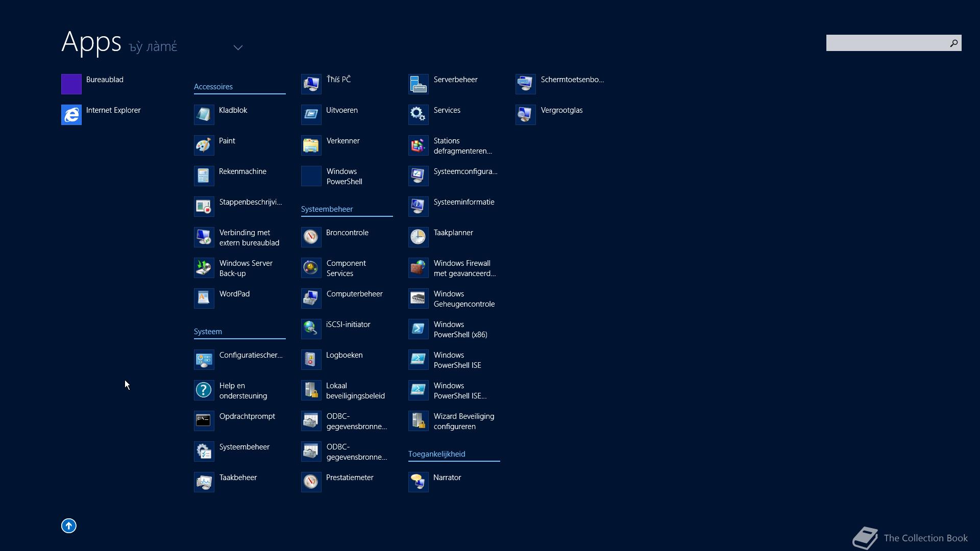Open Systeeminformatie icon

coord(419,207)
